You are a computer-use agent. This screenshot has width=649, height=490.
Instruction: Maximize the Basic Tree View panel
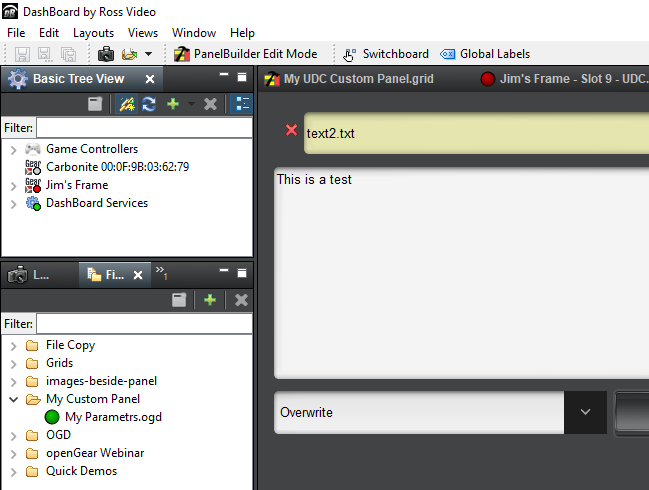pos(242,77)
